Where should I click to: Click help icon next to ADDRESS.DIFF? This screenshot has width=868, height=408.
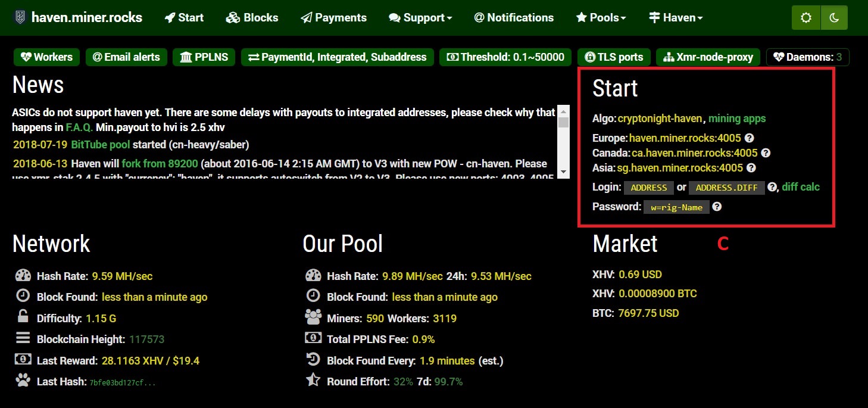pos(772,187)
